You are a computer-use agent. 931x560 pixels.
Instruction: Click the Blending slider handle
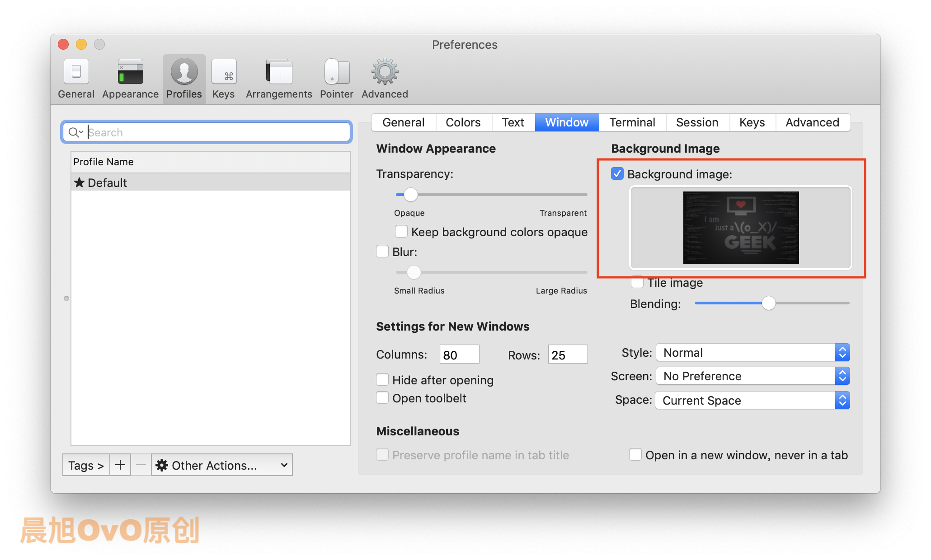click(768, 303)
